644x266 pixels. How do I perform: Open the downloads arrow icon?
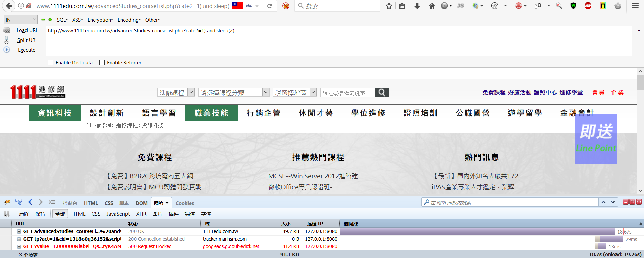click(417, 6)
